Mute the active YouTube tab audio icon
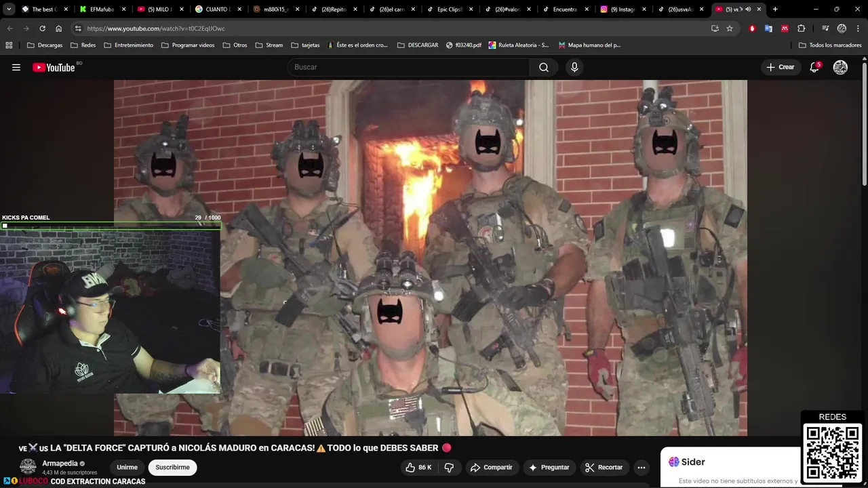 pyautogui.click(x=749, y=9)
